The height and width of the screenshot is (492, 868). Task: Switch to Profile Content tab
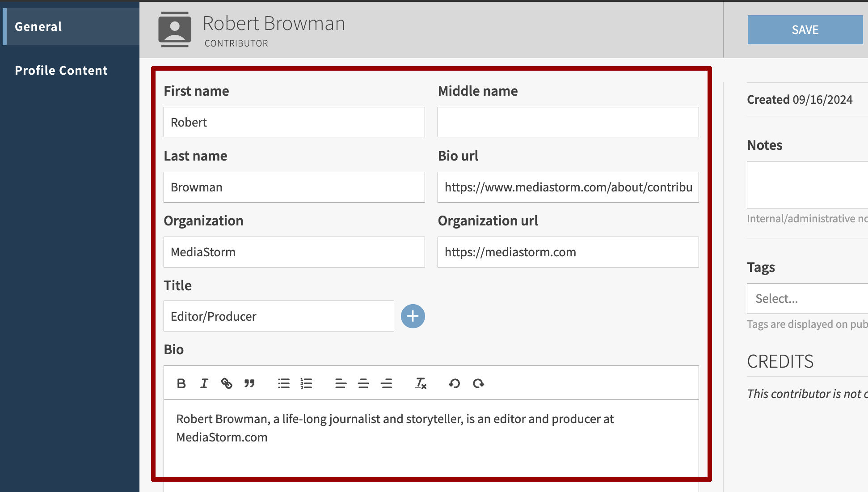(61, 70)
